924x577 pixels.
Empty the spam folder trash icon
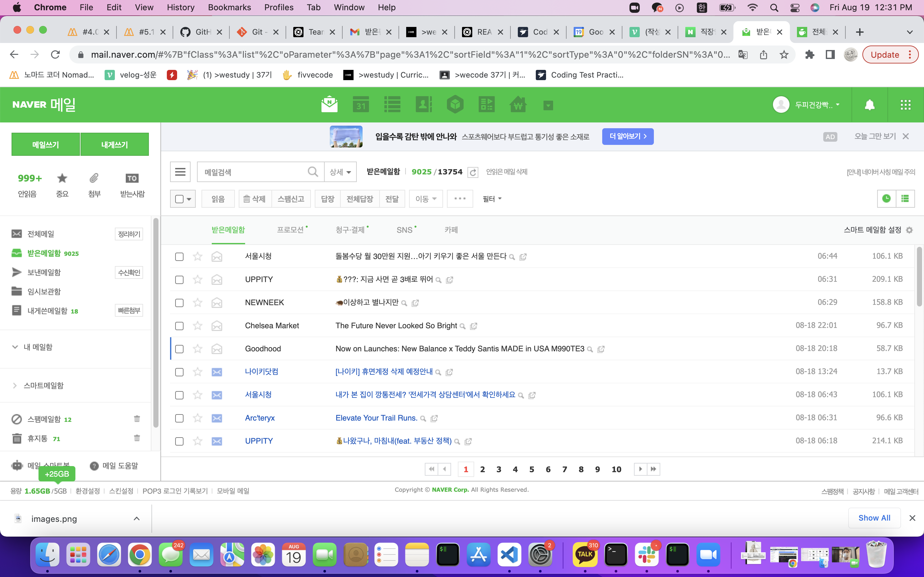[x=137, y=419]
